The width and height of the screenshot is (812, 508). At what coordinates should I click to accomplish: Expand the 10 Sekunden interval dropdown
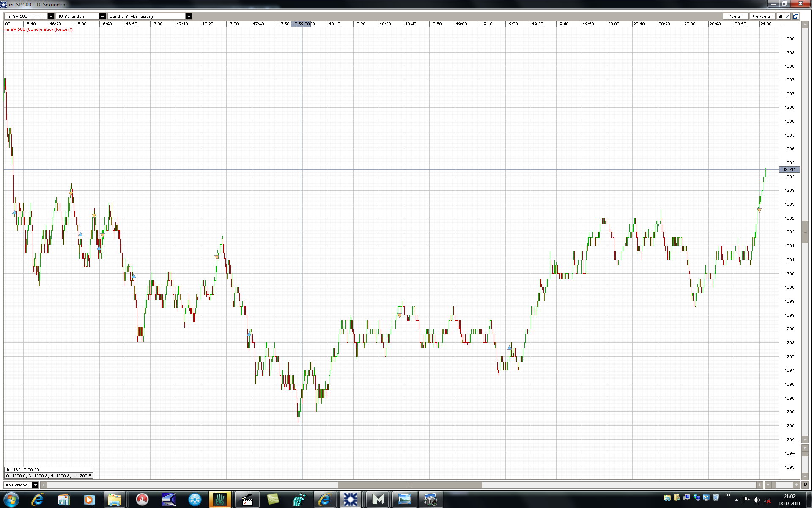coord(102,16)
